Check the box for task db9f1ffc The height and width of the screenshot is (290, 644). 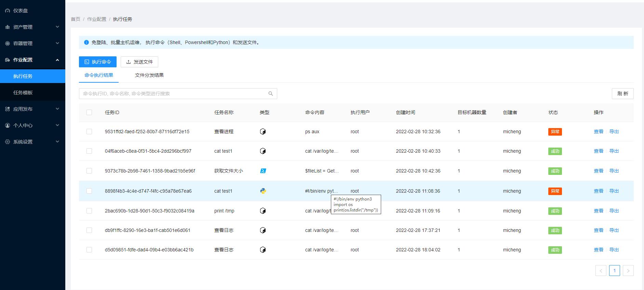(89, 230)
